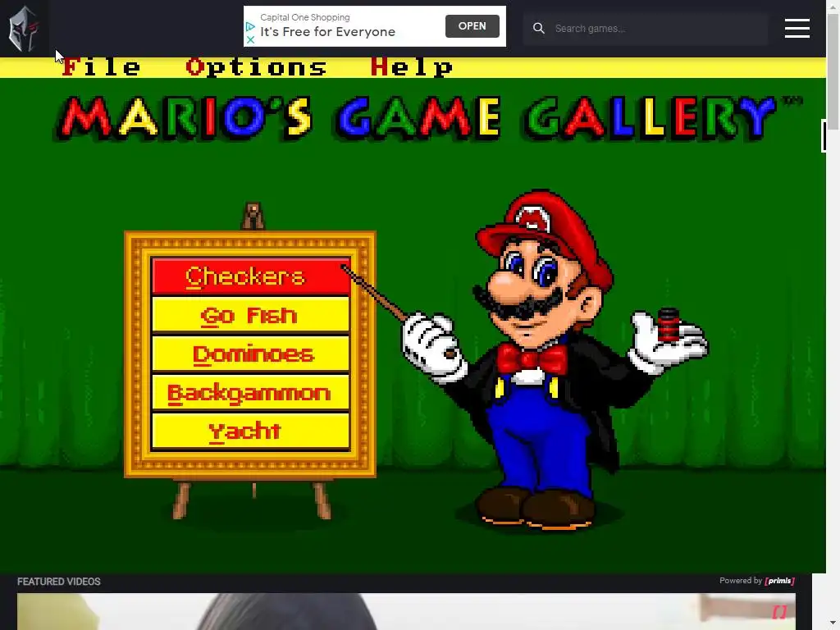This screenshot has width=840, height=630.
Task: Open the hamburger menu icon
Action: 797,29
